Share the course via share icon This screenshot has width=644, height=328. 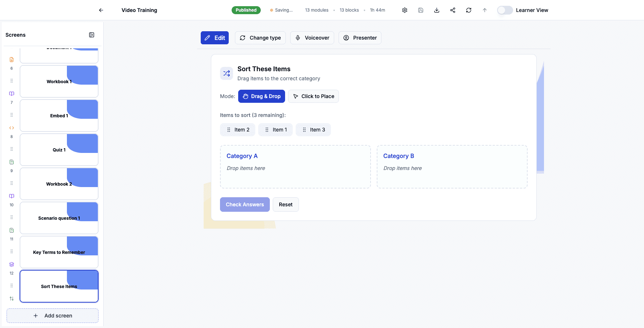[452, 10]
